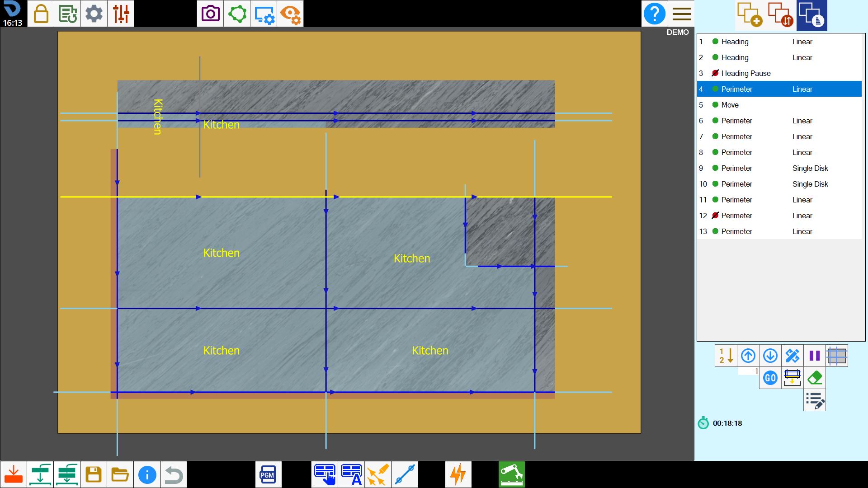Open the folder icon in bottom toolbar
This screenshot has width=868, height=488.
click(120, 474)
